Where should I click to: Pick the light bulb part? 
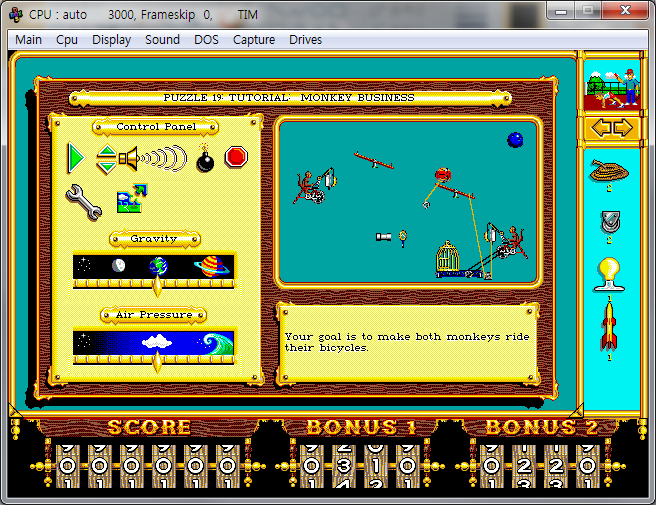click(x=609, y=274)
